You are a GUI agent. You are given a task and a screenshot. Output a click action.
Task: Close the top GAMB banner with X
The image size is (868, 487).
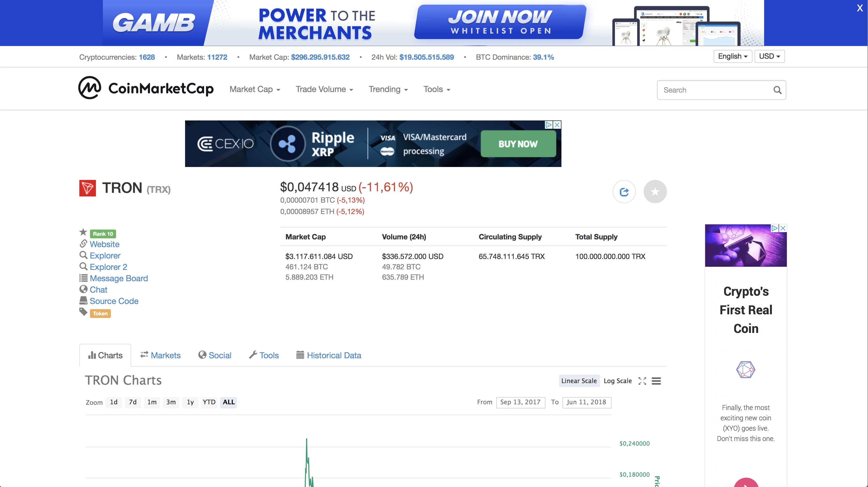point(859,8)
